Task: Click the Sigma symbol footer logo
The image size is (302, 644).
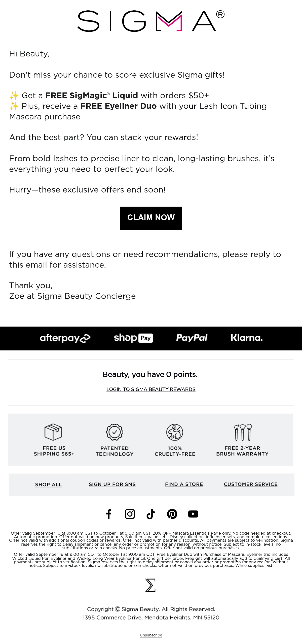Action: point(150,585)
